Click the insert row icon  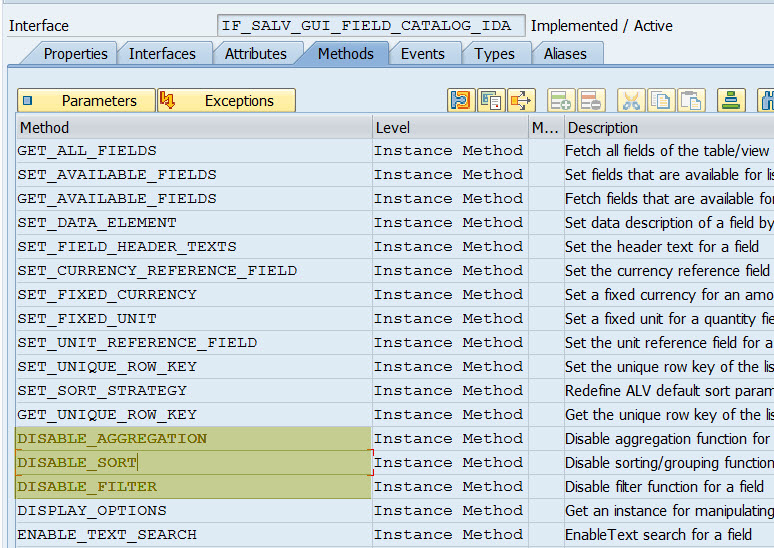point(561,101)
